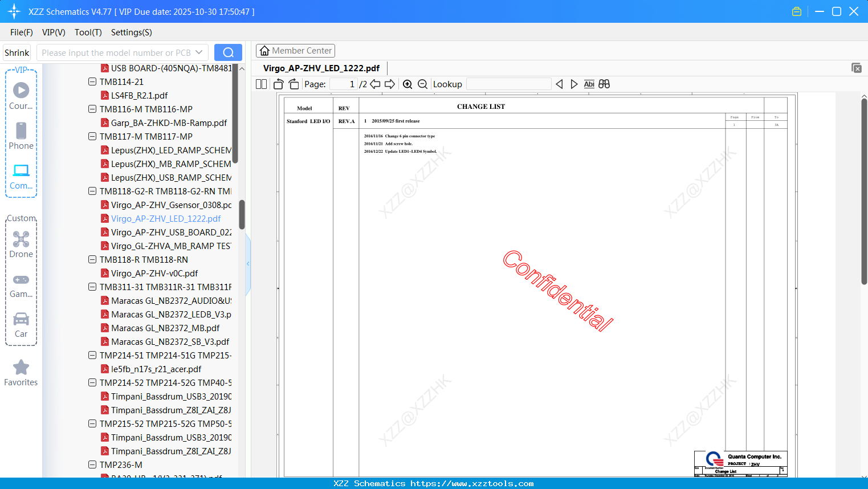Screen dimensions: 868x489
Task: Click the yellow toolbox icon in title bar
Action: tap(797, 11)
